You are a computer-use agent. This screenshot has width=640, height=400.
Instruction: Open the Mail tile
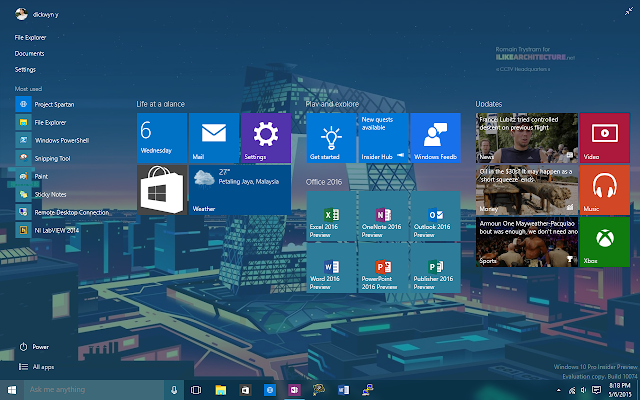(x=214, y=138)
